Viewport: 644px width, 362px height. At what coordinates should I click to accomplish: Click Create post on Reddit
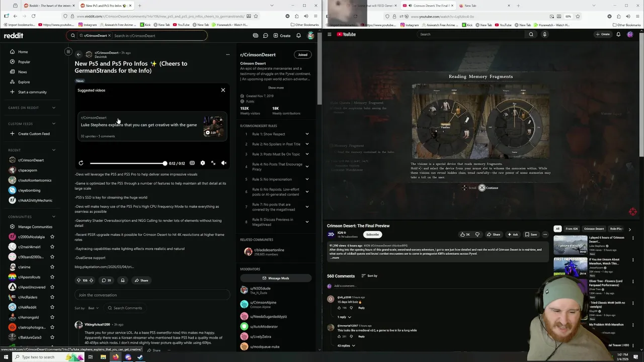[282, 36]
